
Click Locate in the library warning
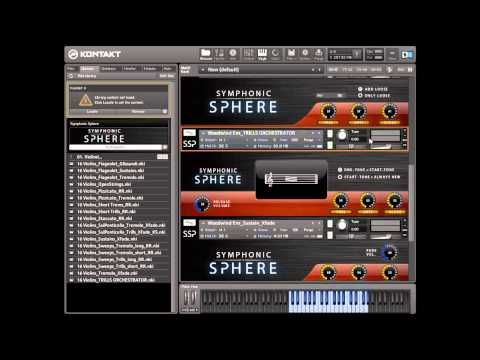(x=92, y=111)
